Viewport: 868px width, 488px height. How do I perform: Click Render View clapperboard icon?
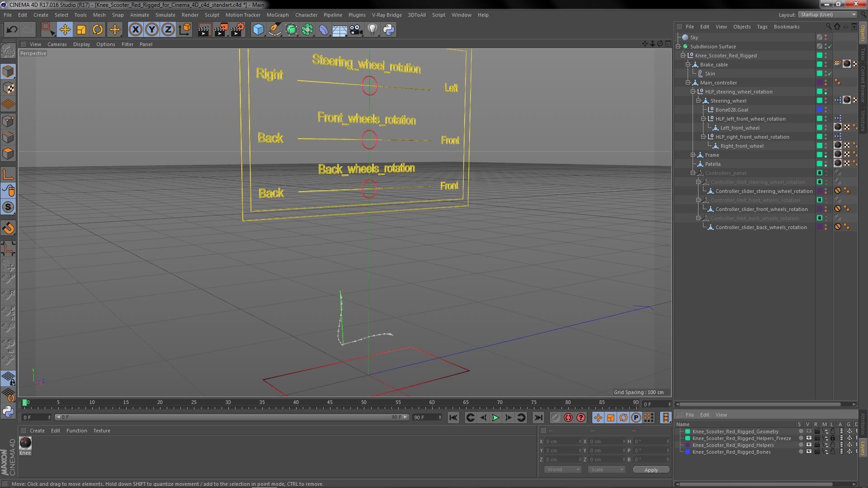coord(204,30)
